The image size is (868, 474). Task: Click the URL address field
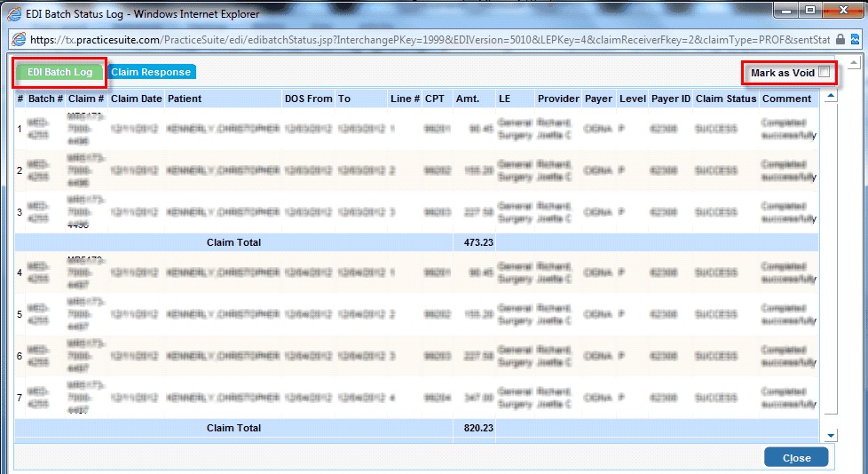[426, 40]
